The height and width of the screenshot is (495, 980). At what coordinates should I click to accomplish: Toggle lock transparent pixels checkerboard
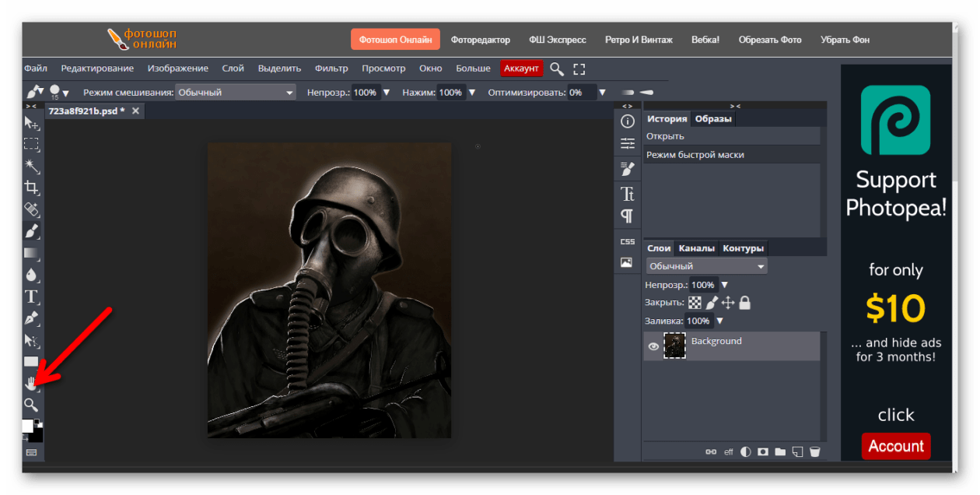point(695,303)
